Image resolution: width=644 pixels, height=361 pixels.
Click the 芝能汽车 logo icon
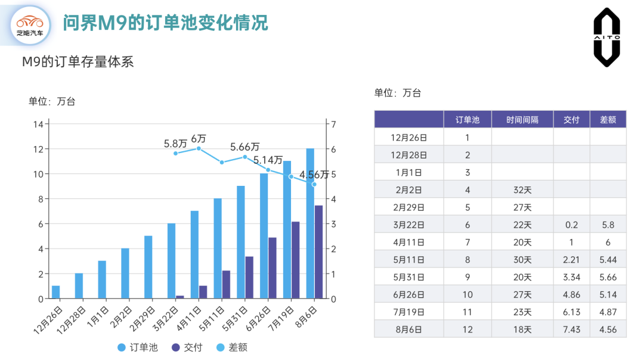click(x=30, y=26)
